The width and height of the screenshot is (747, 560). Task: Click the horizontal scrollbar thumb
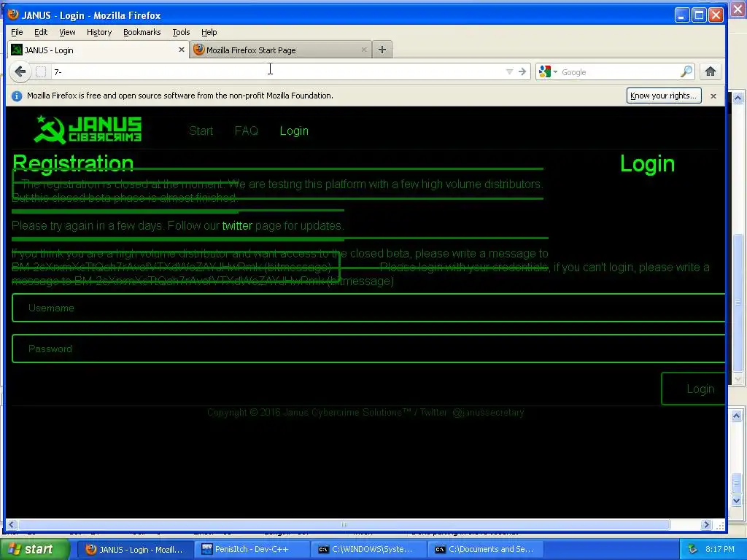(x=344, y=525)
